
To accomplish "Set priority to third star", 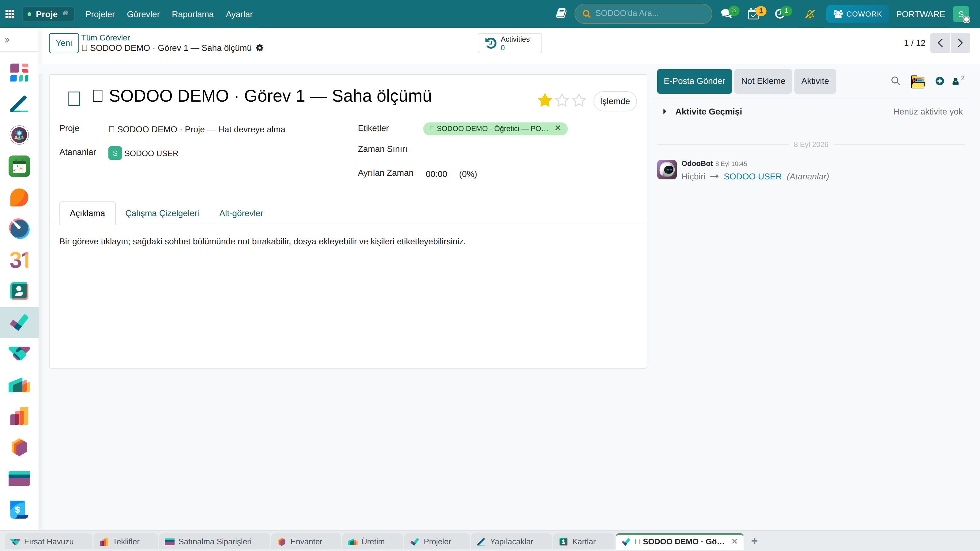I will click(579, 101).
